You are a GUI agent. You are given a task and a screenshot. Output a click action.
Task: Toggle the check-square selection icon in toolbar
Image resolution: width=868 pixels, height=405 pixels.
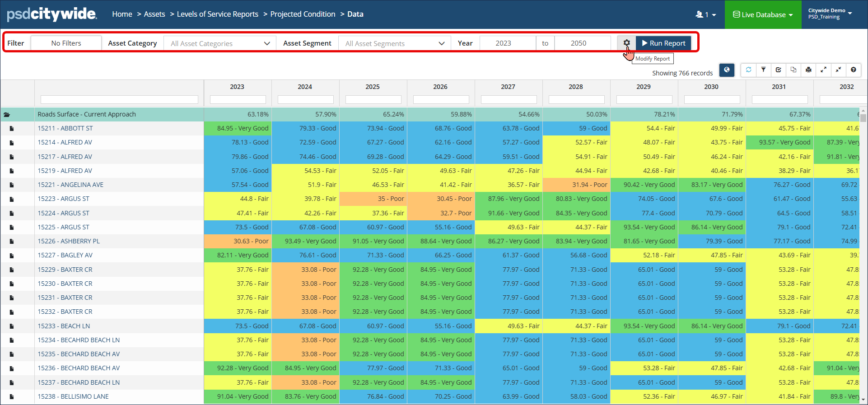click(779, 70)
